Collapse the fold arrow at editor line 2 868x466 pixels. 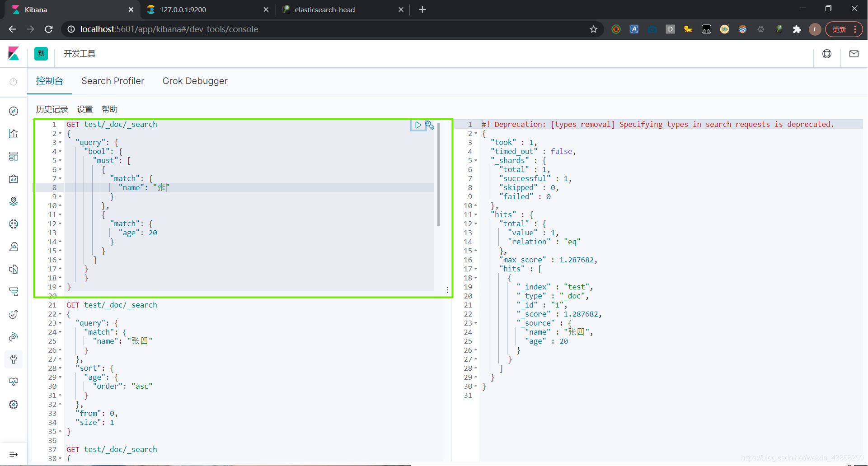[x=60, y=134]
